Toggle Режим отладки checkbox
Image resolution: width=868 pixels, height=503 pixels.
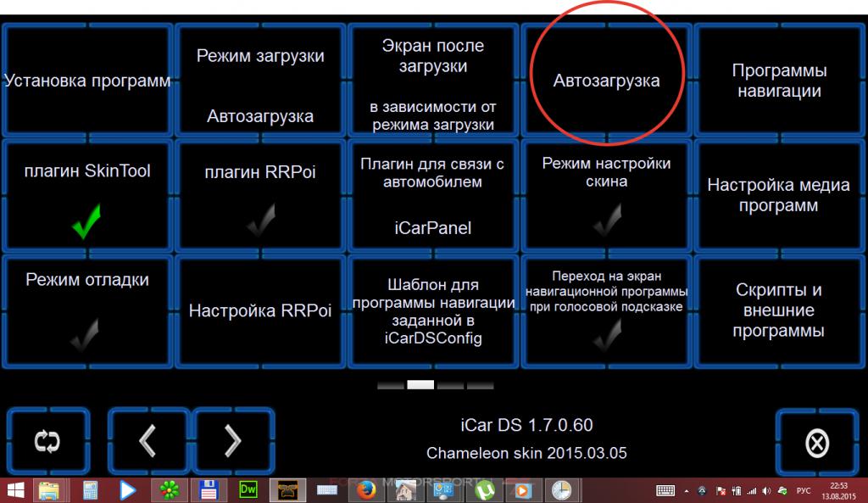85,334
